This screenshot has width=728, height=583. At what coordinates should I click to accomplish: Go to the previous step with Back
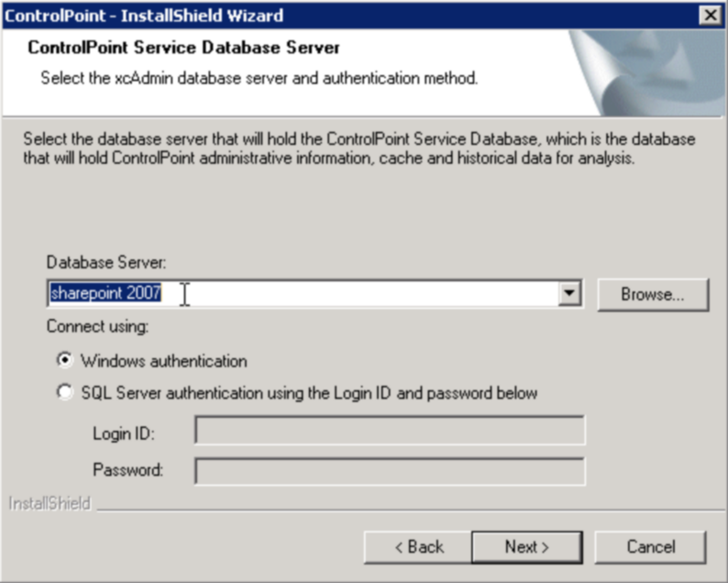pos(418,547)
